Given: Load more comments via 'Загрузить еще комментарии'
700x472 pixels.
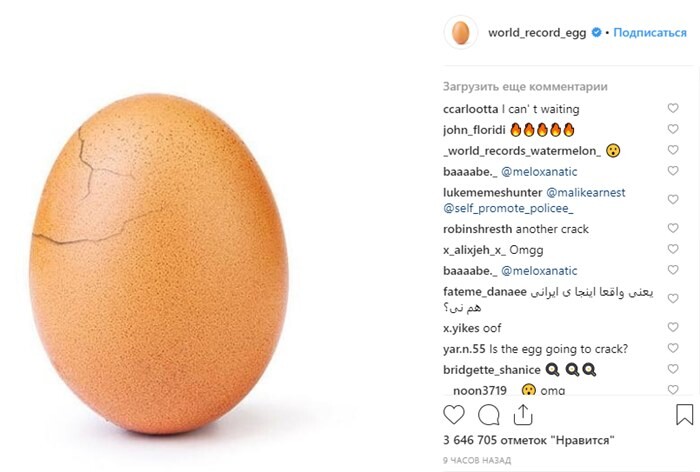Looking at the screenshot, I should pyautogui.click(x=525, y=87).
